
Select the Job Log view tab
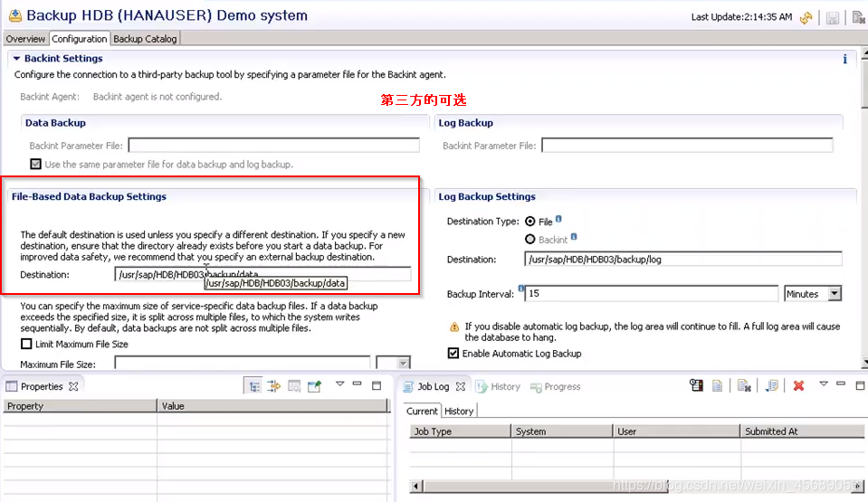433,386
